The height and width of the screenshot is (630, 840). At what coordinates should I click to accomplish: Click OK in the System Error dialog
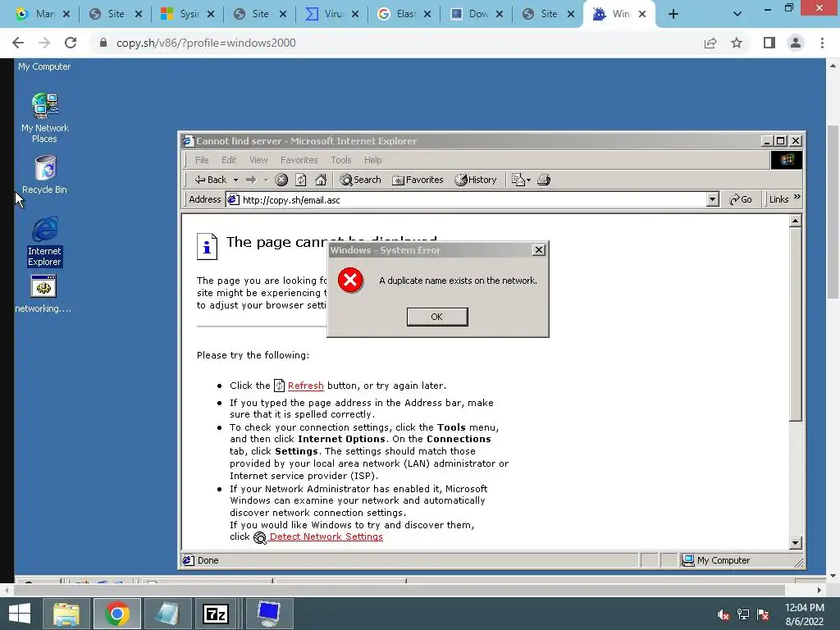(x=437, y=317)
